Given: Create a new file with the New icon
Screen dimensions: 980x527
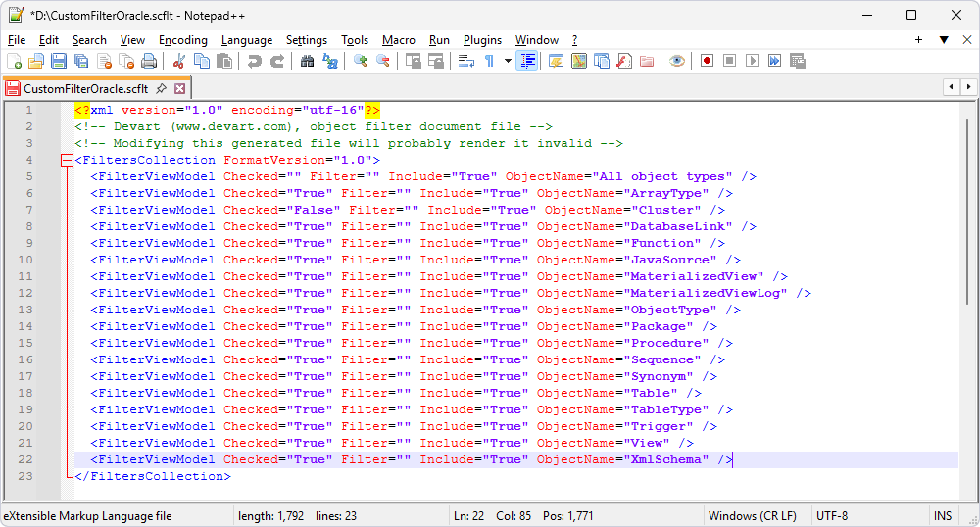Looking at the screenshot, I should coord(14,61).
